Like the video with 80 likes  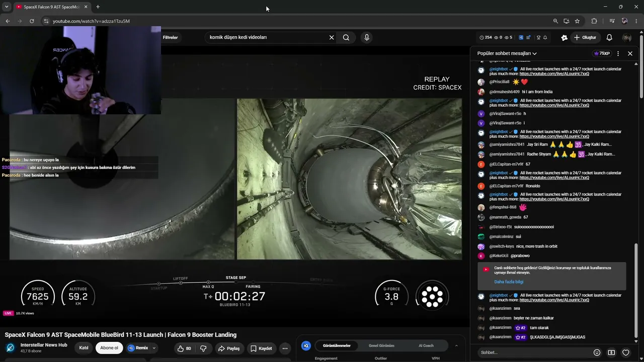coord(185,348)
